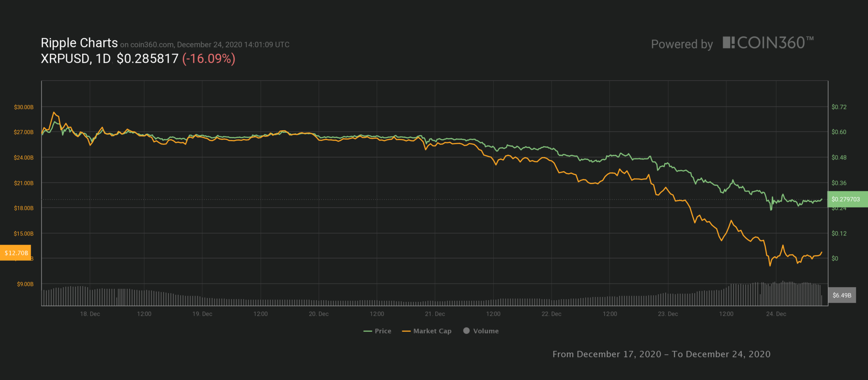Toggle the Volume legend entry
Image resolution: width=868 pixels, height=380 pixels.
pos(481,331)
